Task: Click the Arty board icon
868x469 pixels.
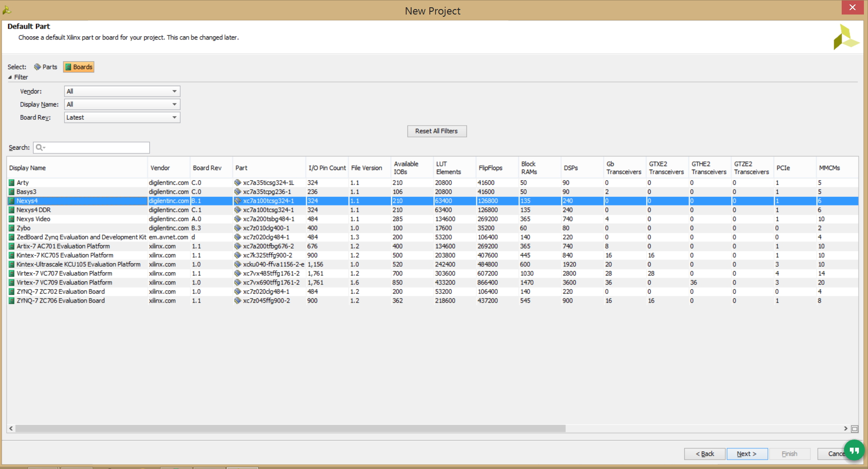Action: pyautogui.click(x=12, y=183)
